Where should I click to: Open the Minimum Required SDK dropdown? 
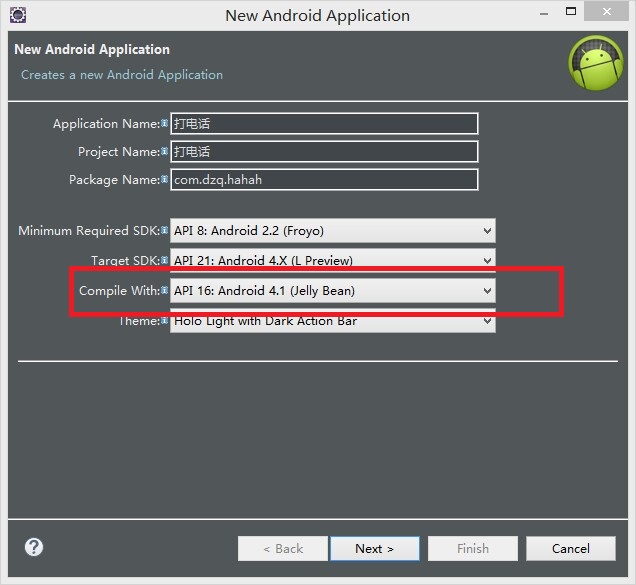[333, 231]
